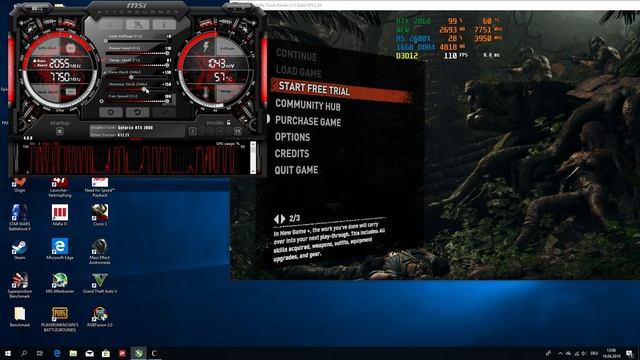Image resolution: width=640 pixels, height=360 pixels.
Task: Open RGBFusion 2.0 desktop shortcut
Action: [x=100, y=317]
